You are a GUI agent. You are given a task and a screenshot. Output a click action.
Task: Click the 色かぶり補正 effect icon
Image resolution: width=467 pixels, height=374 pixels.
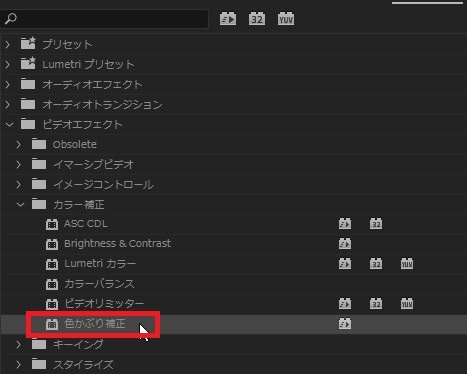tap(52, 324)
